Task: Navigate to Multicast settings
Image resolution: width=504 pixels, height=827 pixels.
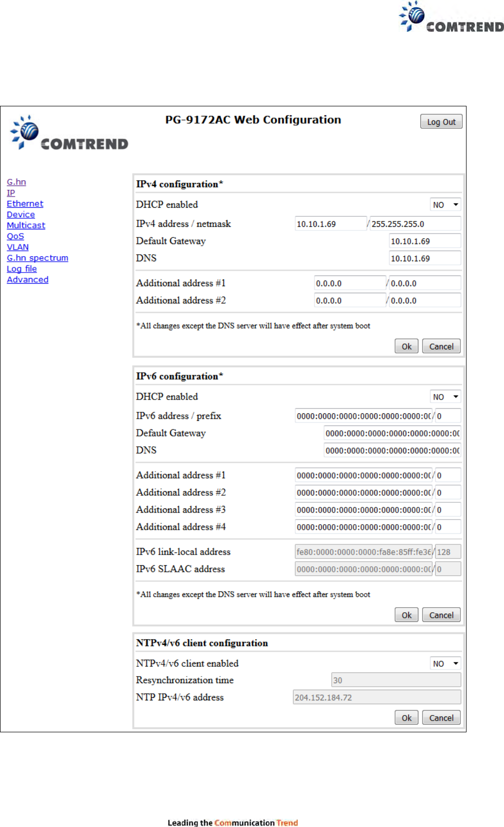Action: click(x=26, y=225)
